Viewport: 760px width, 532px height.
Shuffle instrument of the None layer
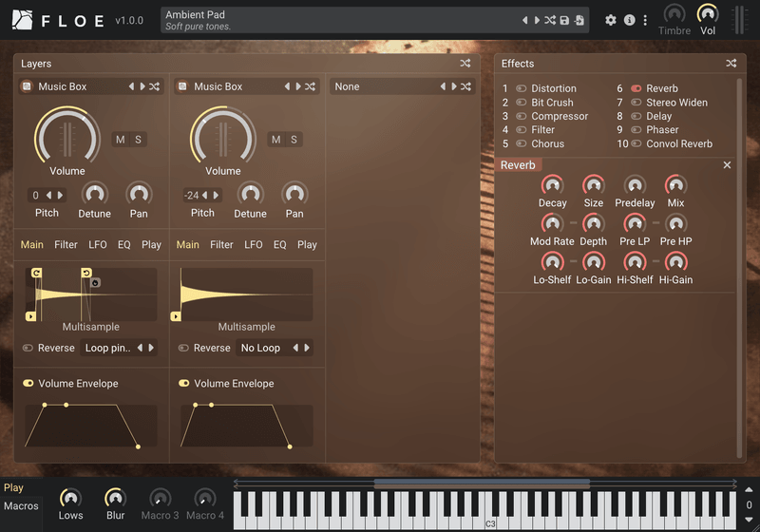(x=465, y=86)
